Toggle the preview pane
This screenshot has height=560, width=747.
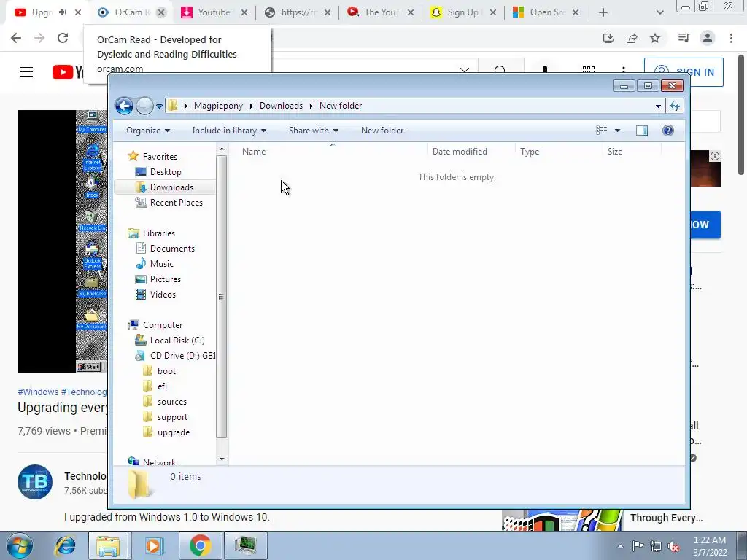coord(642,131)
